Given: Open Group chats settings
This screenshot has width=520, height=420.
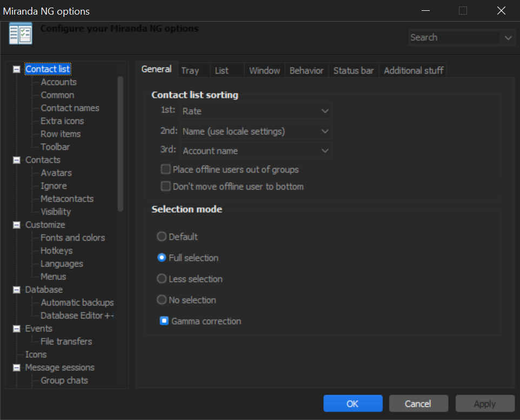Looking at the screenshot, I should [64, 380].
